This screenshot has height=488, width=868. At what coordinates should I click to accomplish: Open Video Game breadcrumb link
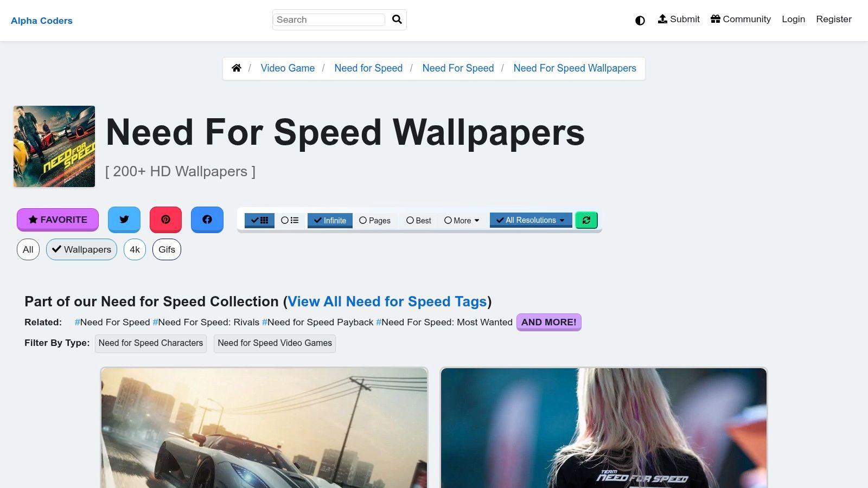[x=288, y=68]
